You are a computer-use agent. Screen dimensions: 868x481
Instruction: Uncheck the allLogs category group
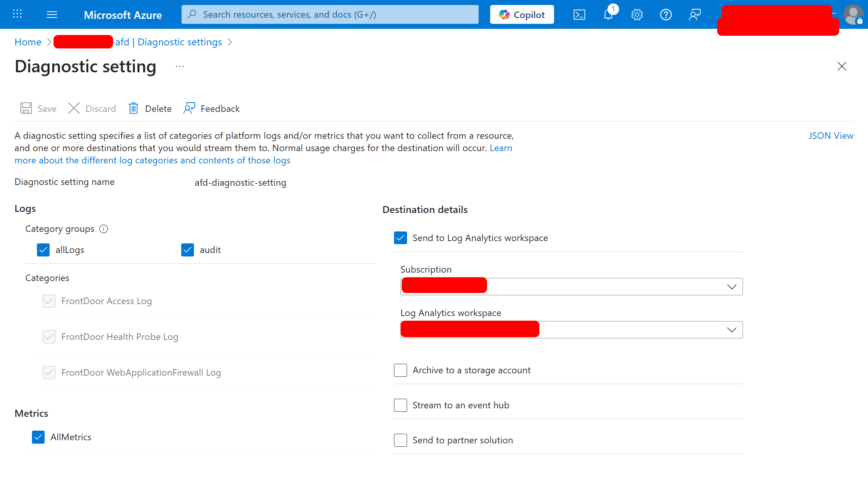[x=43, y=250]
